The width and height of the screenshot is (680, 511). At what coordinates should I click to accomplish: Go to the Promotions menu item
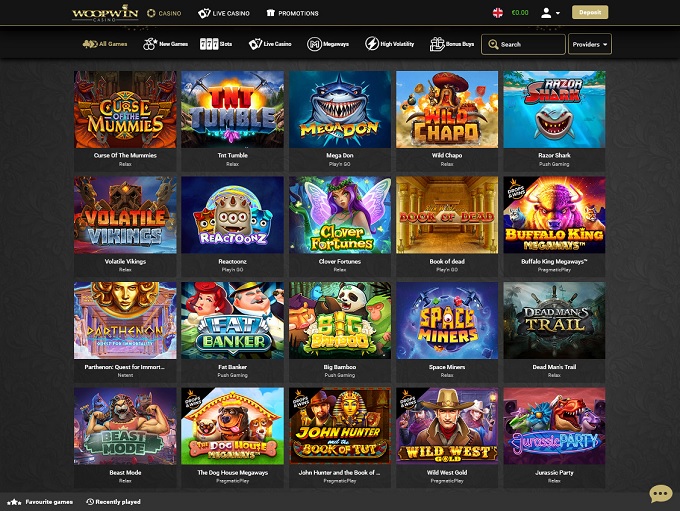click(x=293, y=13)
